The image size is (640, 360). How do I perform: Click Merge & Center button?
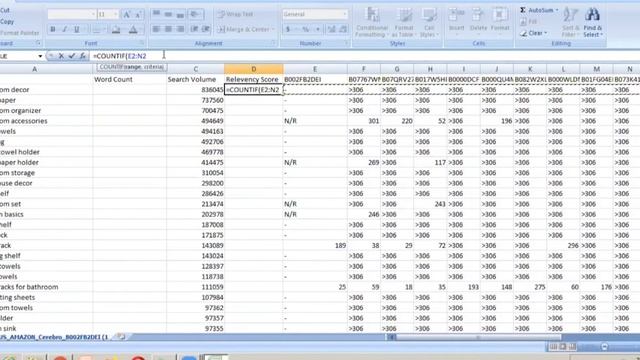pos(243,29)
